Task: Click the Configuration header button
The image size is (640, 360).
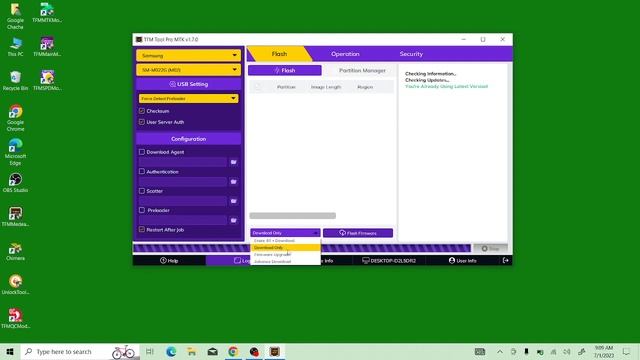Action: tap(188, 139)
